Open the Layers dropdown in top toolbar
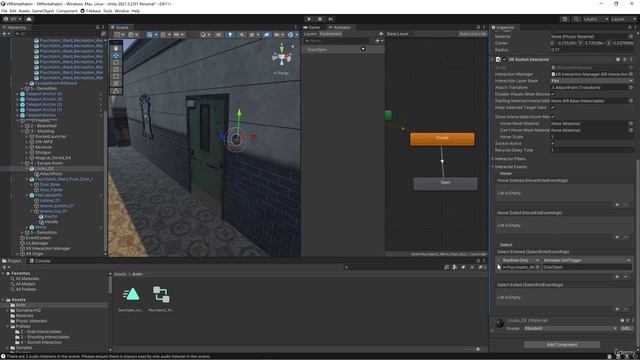Image resolution: width=640 pixels, height=360 pixels. [595, 19]
